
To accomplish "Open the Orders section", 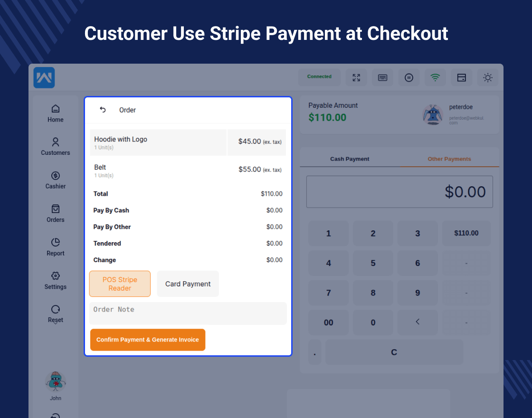I will click(x=56, y=214).
